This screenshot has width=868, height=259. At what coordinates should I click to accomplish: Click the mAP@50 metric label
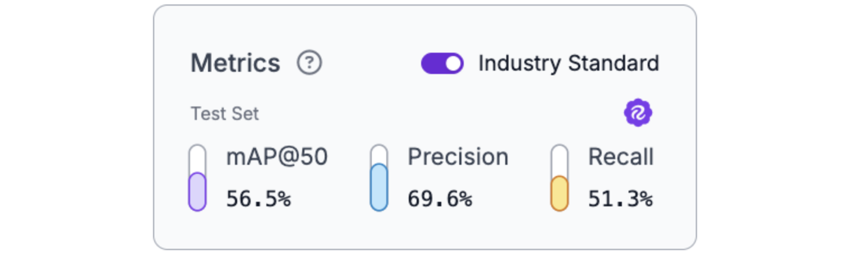[276, 158]
